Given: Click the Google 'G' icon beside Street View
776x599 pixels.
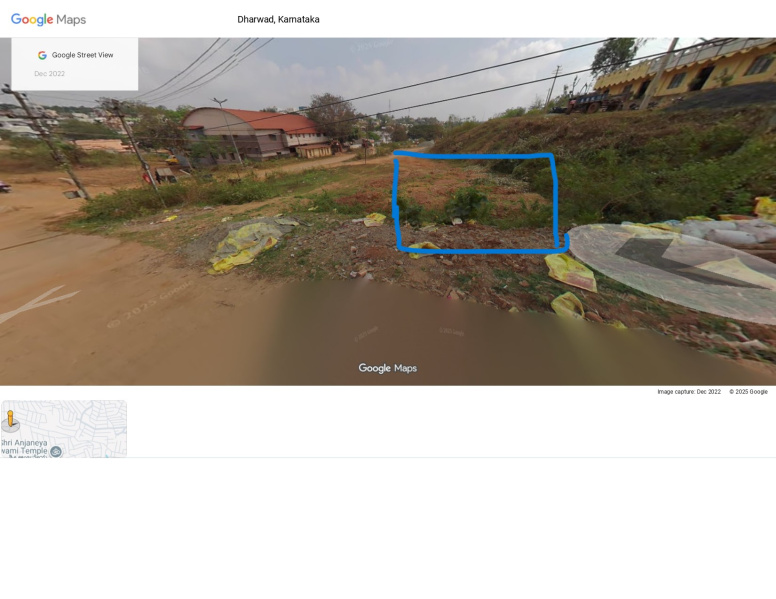Looking at the screenshot, I should (x=42, y=56).
